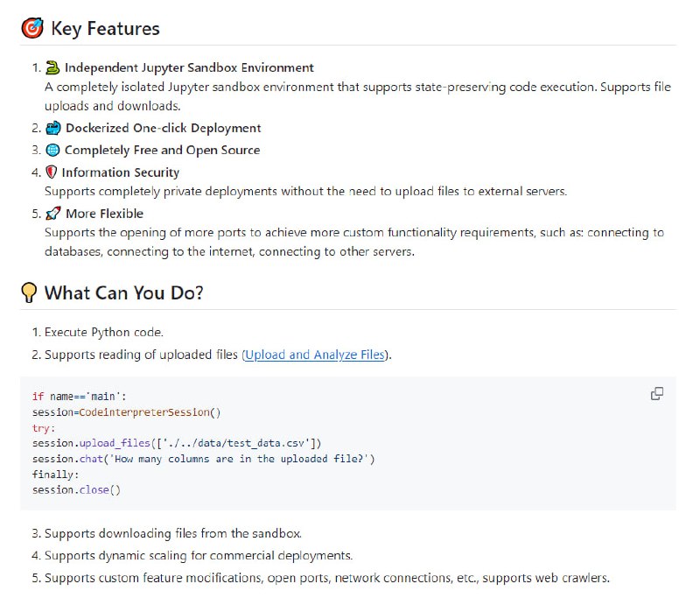Screen dimensions: 700x605
Task: Click the session.chat code line
Action: click(x=203, y=459)
